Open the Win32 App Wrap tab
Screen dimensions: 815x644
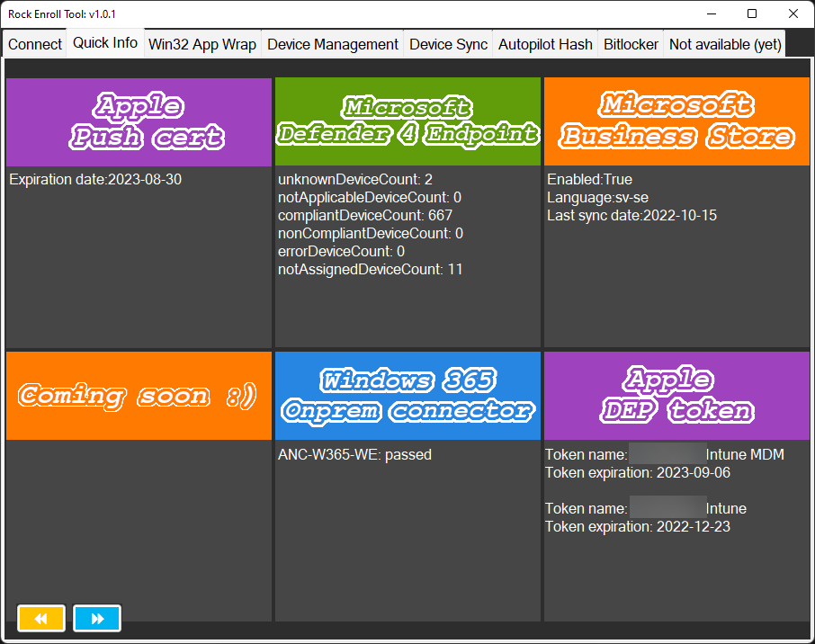click(202, 43)
